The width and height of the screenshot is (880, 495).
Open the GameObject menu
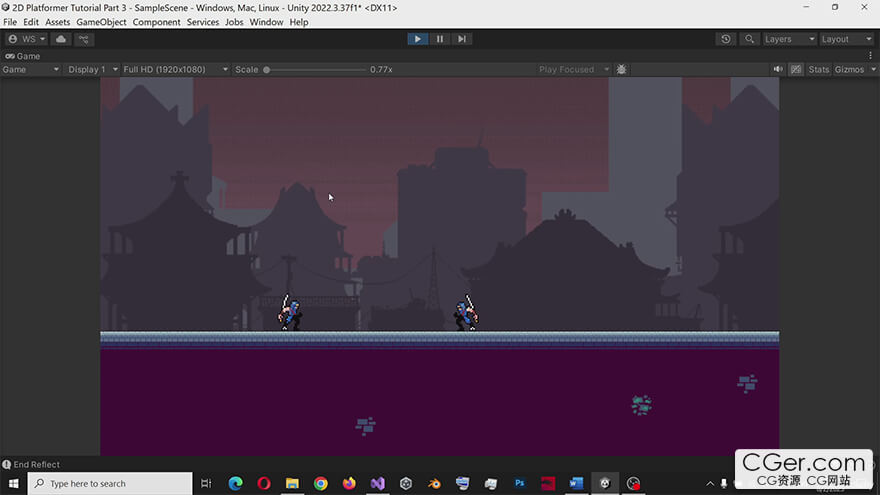pos(101,22)
